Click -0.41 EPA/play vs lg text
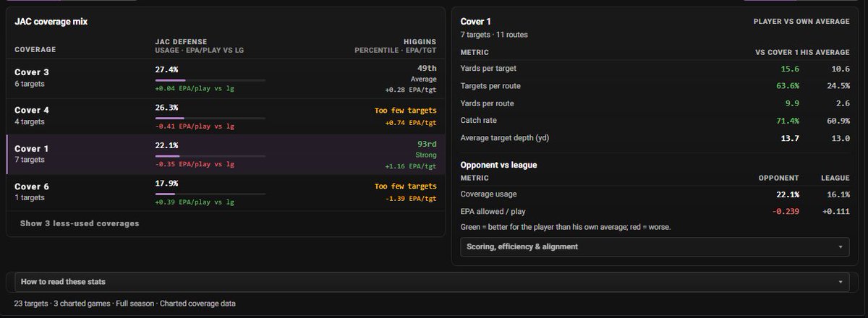Viewport: 868px width, 318px height. [x=195, y=126]
